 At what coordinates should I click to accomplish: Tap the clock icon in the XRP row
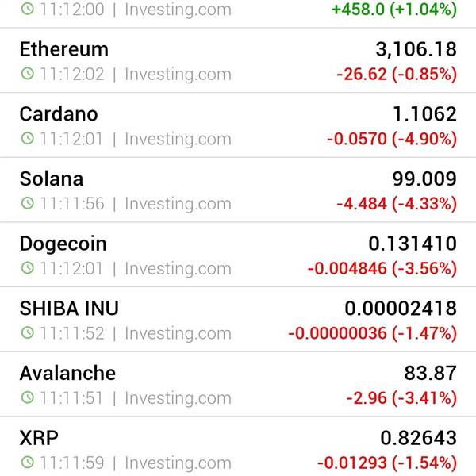click(x=28, y=463)
